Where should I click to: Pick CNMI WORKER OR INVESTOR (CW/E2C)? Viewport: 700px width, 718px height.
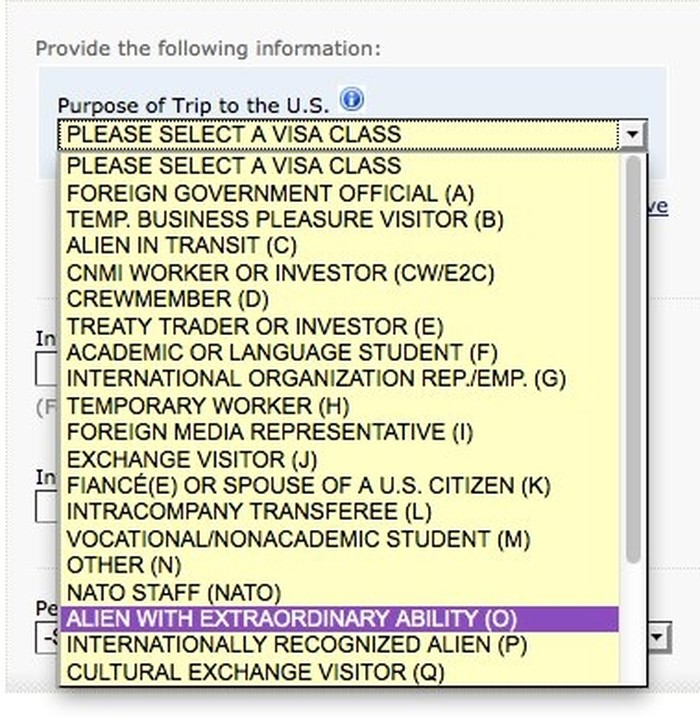[339, 273]
